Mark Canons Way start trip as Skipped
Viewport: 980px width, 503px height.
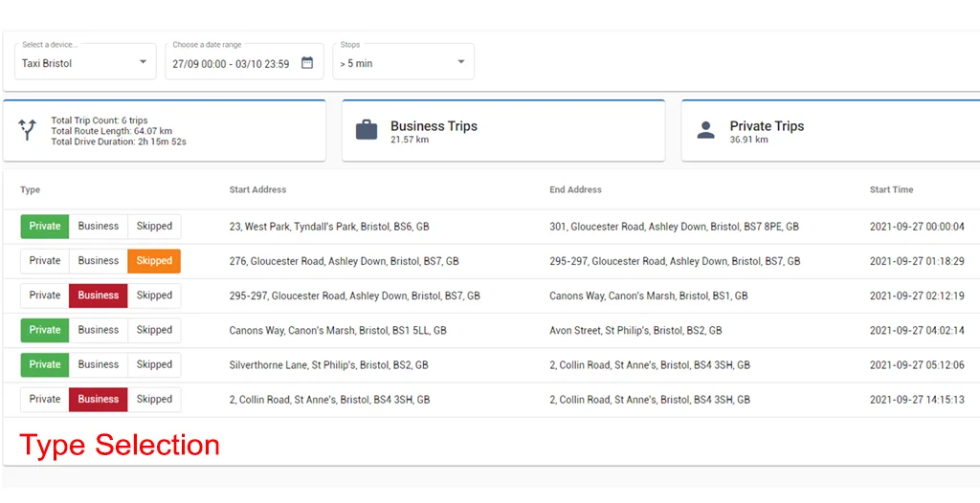click(x=154, y=330)
